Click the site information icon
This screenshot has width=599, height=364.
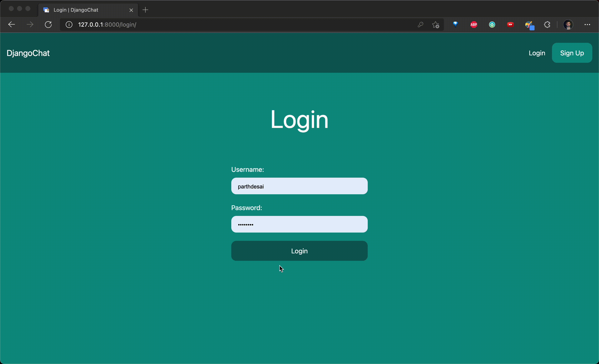pyautogui.click(x=69, y=25)
